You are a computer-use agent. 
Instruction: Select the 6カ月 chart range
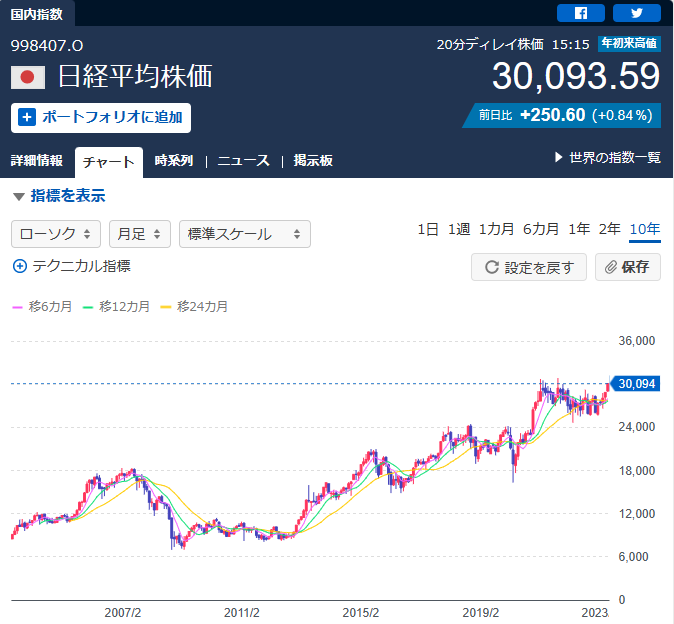click(x=541, y=229)
